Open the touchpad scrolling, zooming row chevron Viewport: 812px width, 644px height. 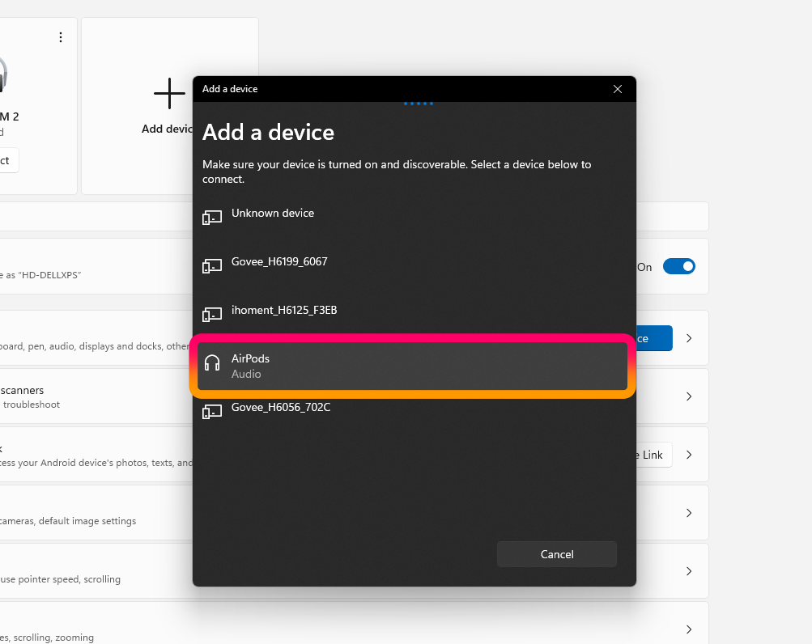[x=689, y=629]
